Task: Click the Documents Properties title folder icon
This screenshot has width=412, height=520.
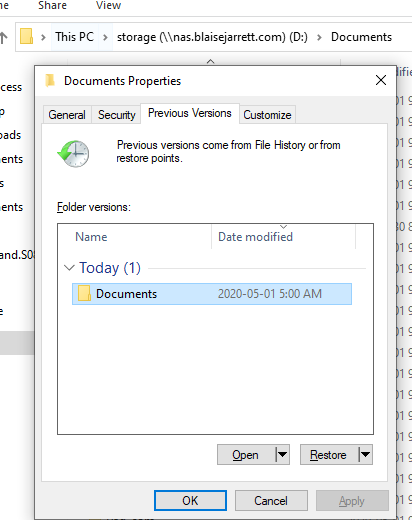Action: (x=50, y=81)
